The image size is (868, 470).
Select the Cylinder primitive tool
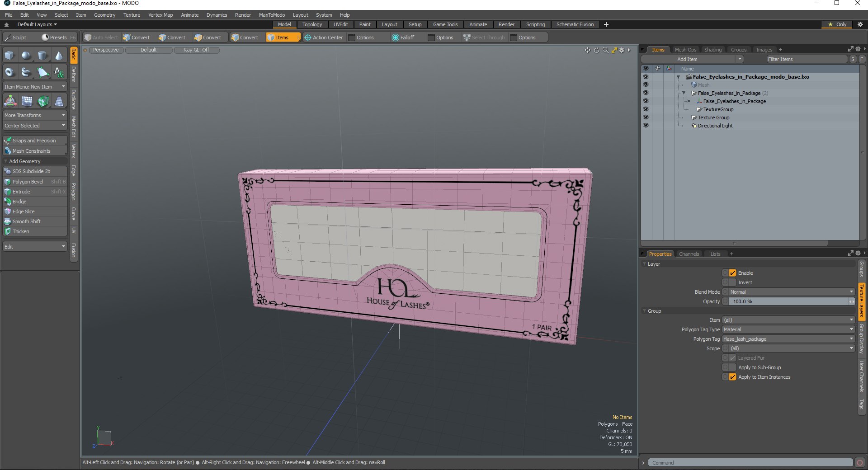coord(42,56)
